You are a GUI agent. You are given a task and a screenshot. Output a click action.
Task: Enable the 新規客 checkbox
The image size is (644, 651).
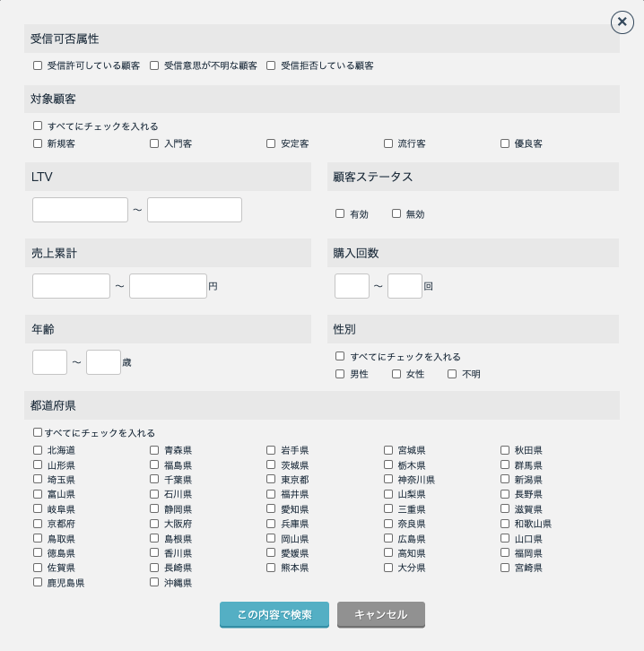pyautogui.click(x=38, y=143)
